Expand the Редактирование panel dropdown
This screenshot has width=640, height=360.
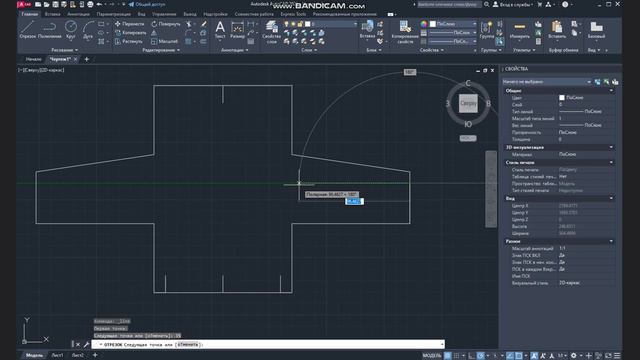161,50
